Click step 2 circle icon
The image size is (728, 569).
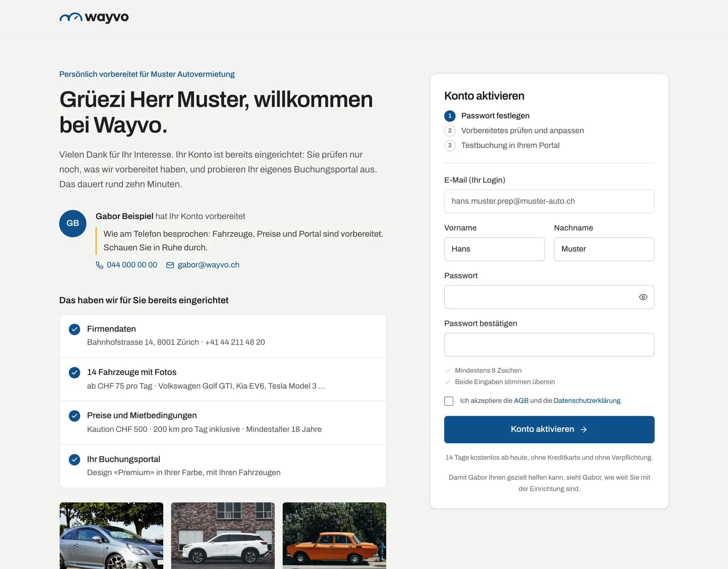pyautogui.click(x=450, y=131)
